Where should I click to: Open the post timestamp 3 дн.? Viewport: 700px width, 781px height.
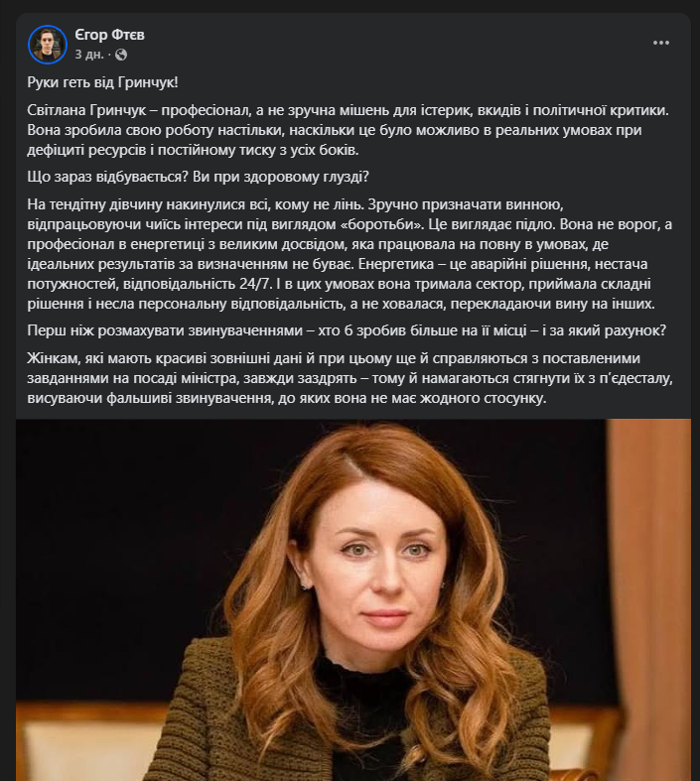pyautogui.click(x=89, y=55)
